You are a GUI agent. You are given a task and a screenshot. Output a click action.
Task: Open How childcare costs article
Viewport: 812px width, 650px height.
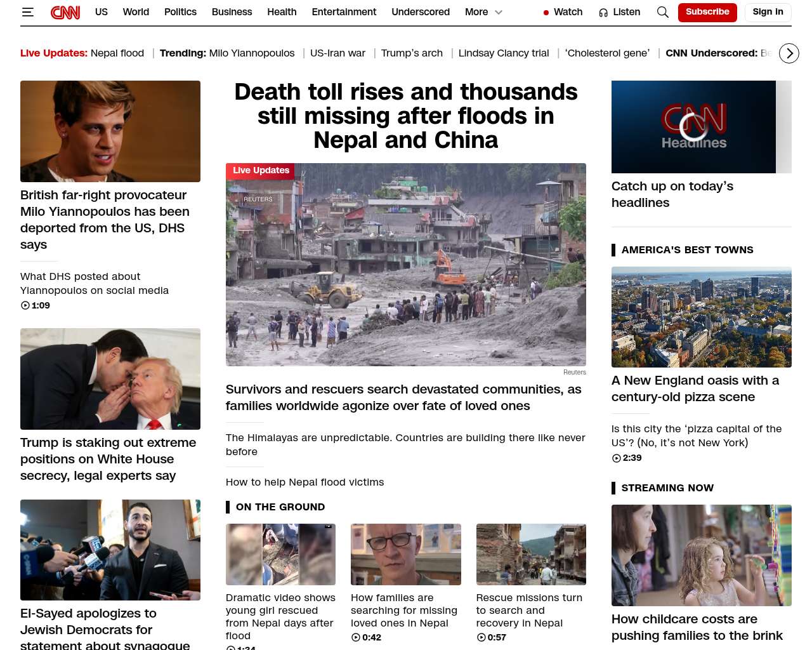click(x=697, y=627)
